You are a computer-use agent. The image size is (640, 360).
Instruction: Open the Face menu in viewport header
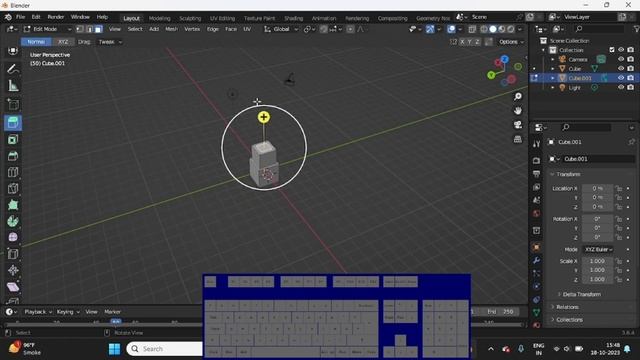pos(231,29)
